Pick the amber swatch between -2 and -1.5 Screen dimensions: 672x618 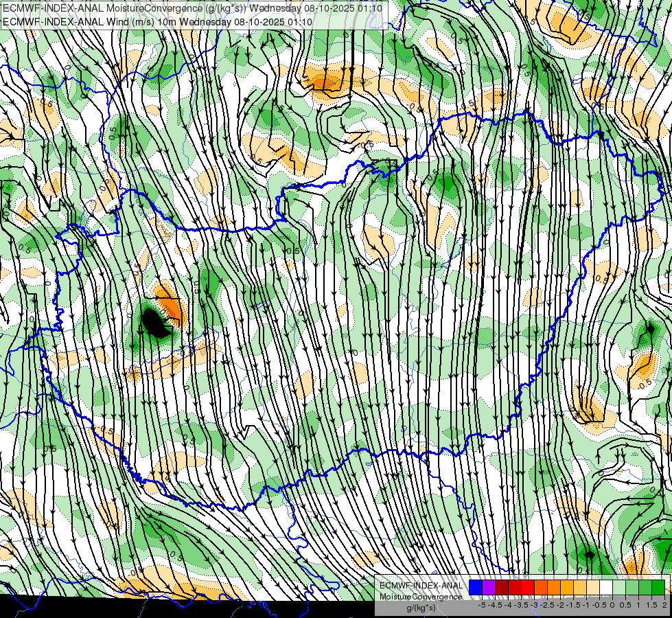[567, 587]
